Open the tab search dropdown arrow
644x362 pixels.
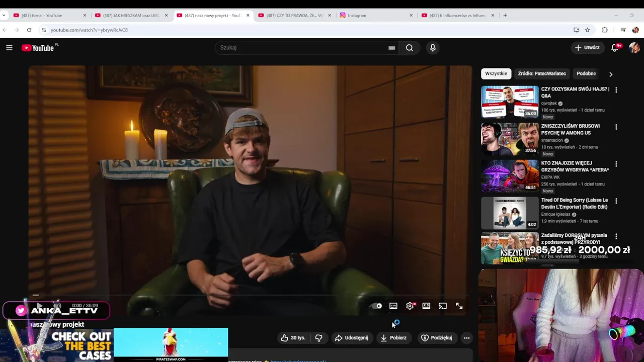(4, 15)
